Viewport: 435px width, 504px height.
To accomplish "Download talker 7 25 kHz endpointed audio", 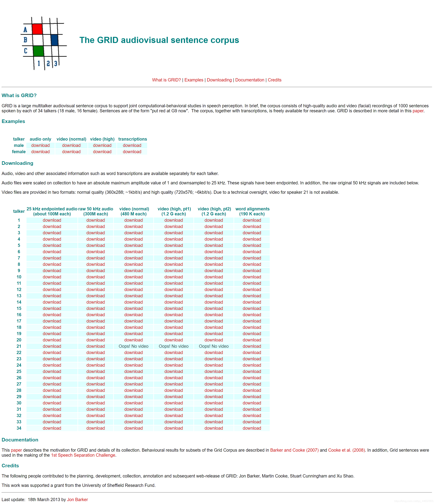I will (x=52, y=258).
